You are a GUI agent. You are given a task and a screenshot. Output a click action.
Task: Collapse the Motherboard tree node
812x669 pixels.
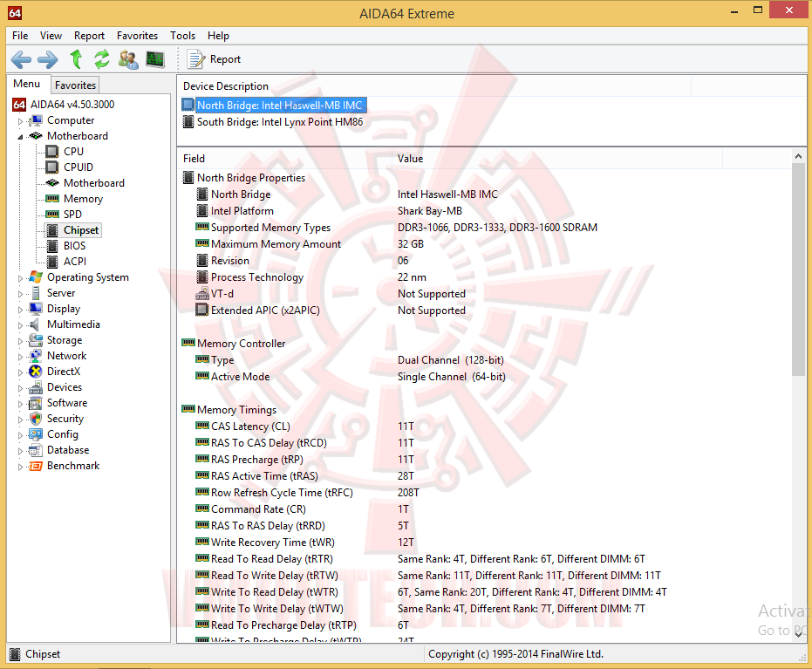pyautogui.click(x=20, y=137)
